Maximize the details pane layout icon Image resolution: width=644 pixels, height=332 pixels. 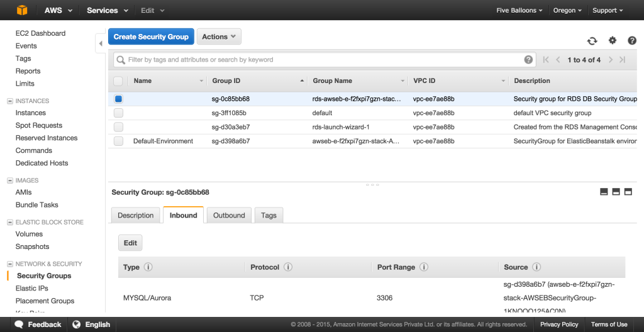click(x=628, y=192)
